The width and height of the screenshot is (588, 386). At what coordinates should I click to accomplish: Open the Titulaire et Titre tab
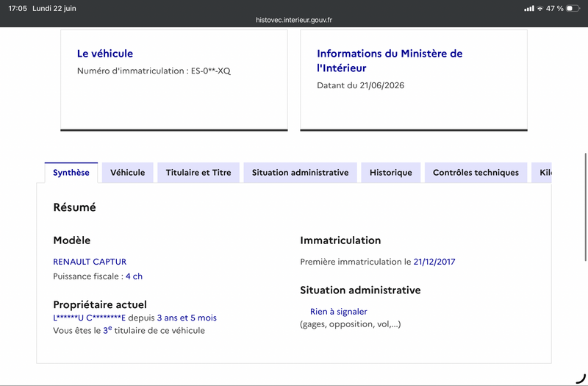(x=198, y=173)
